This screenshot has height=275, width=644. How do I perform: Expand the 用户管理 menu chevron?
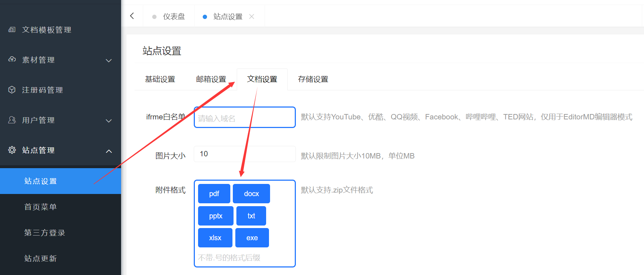[109, 121]
